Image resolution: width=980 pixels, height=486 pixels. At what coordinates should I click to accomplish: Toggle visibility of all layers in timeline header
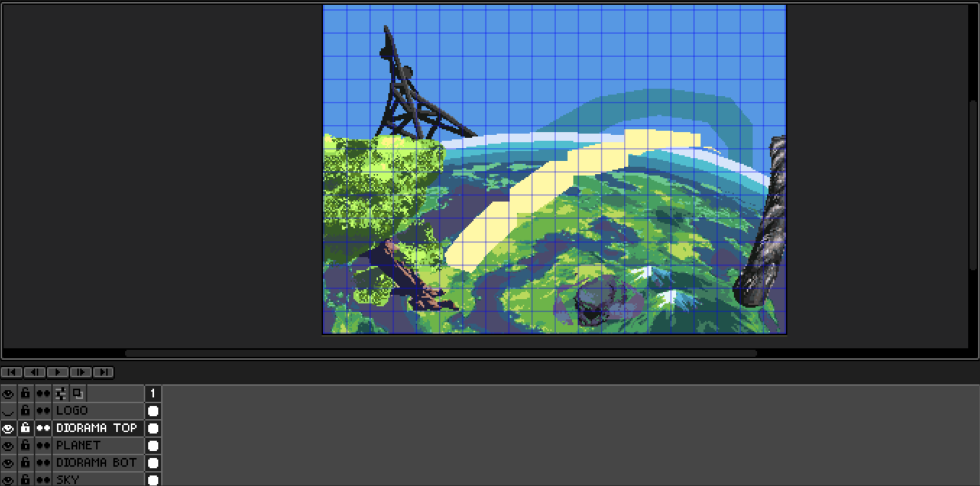8,394
